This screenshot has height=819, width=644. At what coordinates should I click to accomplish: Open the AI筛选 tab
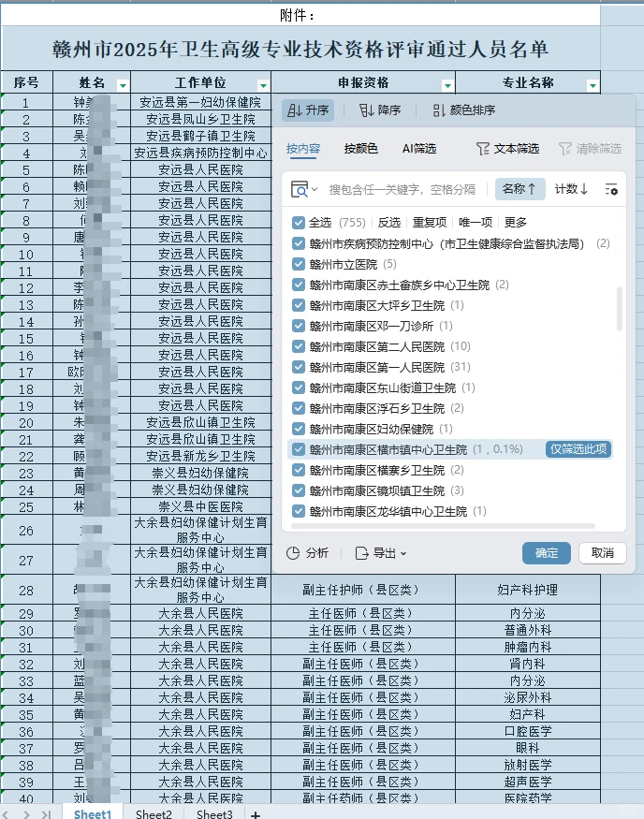[x=419, y=149]
